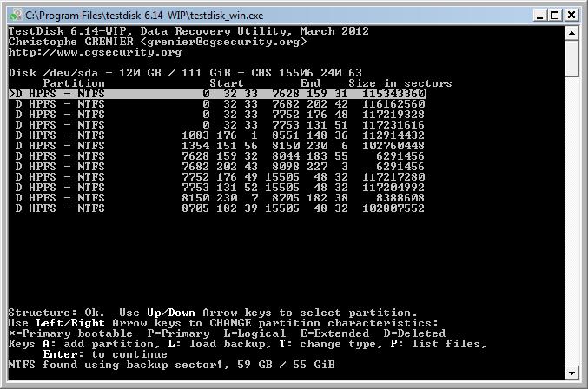The image size is (588, 389).
Task: Click the TestDisk app icon in title bar
Action: 16,16
